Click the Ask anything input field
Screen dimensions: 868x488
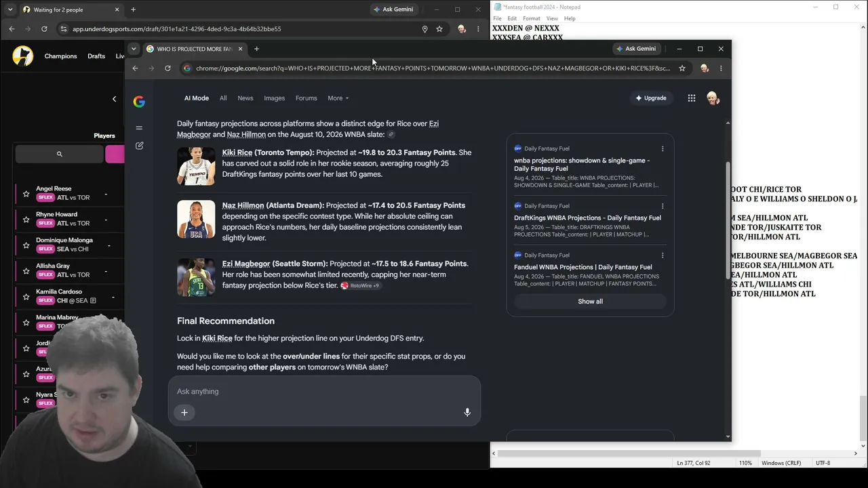coord(324,392)
